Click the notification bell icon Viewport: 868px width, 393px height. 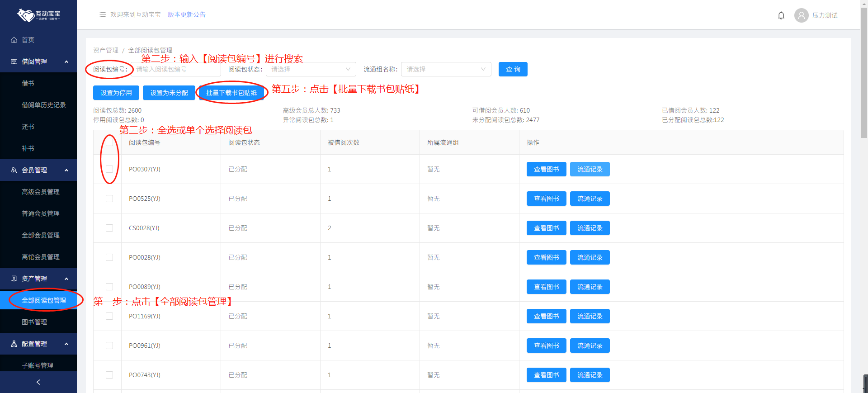click(781, 15)
